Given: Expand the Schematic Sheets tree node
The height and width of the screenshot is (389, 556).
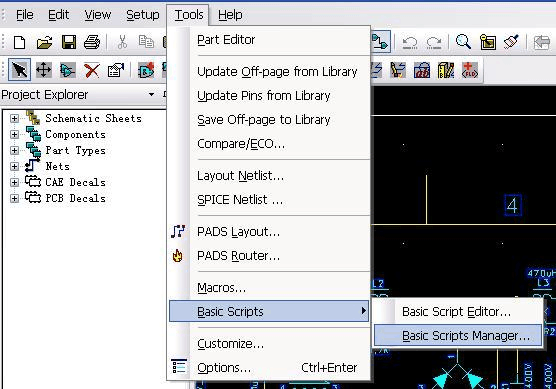Looking at the screenshot, I should pyautogui.click(x=14, y=118).
